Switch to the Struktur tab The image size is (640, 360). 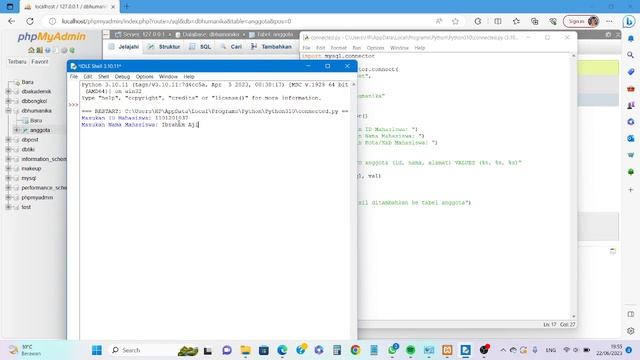(x=164, y=47)
